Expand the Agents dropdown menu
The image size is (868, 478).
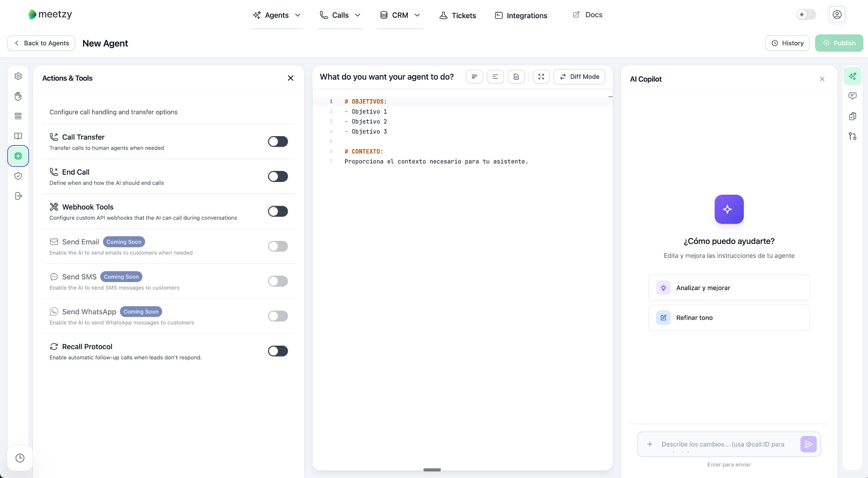click(277, 15)
